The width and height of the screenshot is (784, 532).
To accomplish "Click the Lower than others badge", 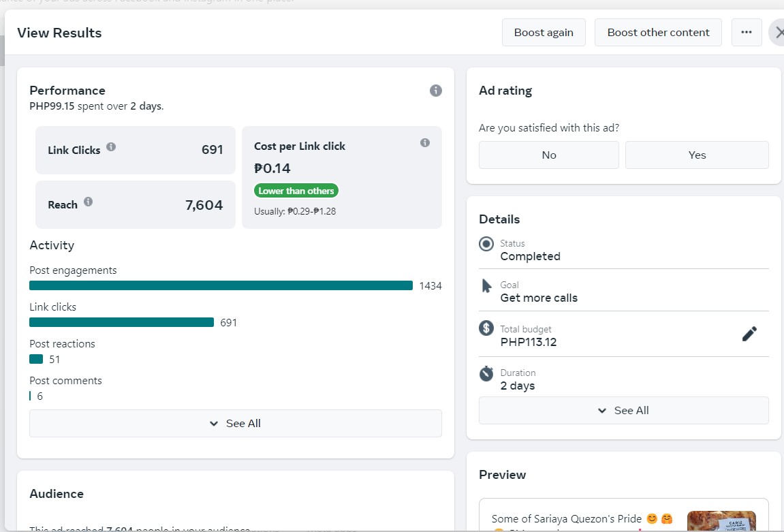I will tap(296, 191).
